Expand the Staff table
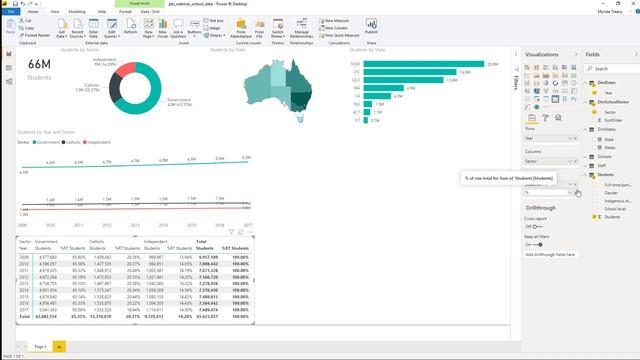The width and height of the screenshot is (640, 360). pos(585,166)
